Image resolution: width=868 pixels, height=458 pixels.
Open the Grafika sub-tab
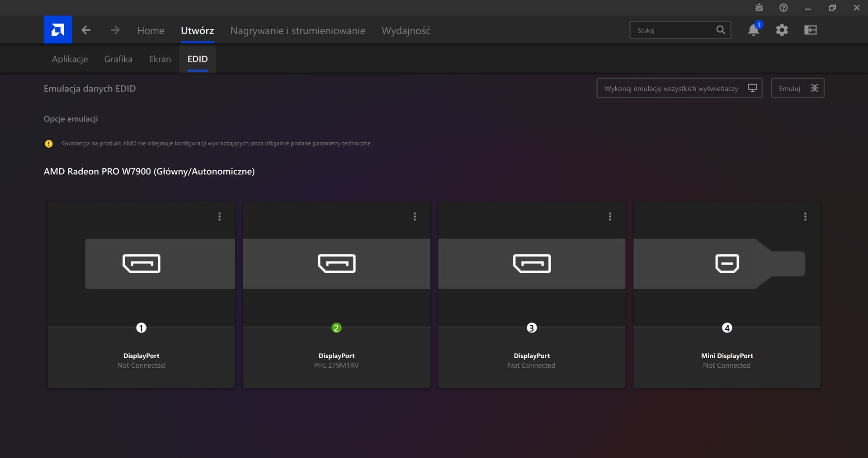(118, 59)
